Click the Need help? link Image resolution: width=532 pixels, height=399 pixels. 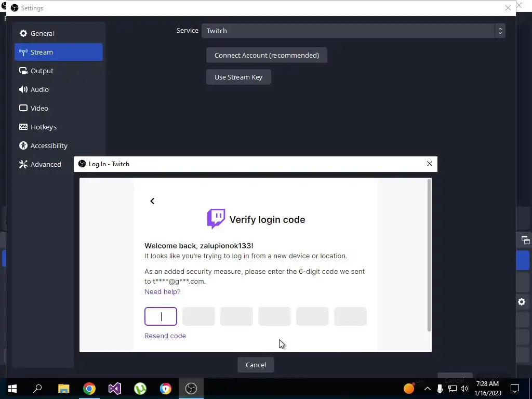coord(163,291)
